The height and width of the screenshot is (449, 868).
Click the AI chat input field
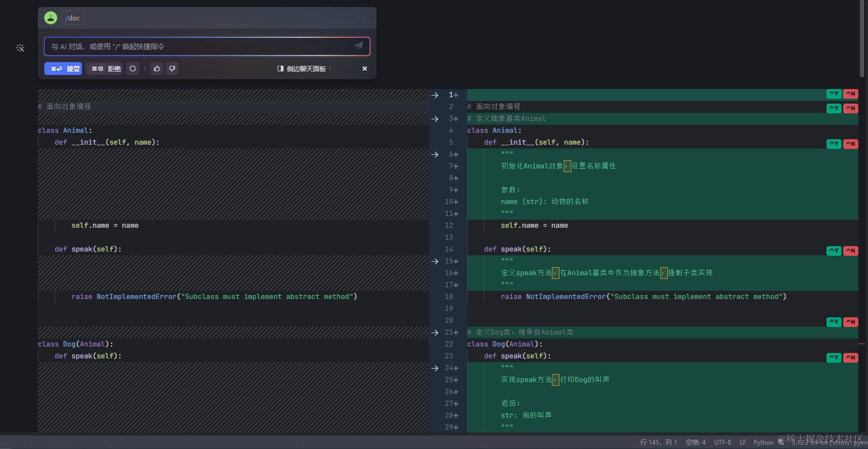[x=200, y=46]
